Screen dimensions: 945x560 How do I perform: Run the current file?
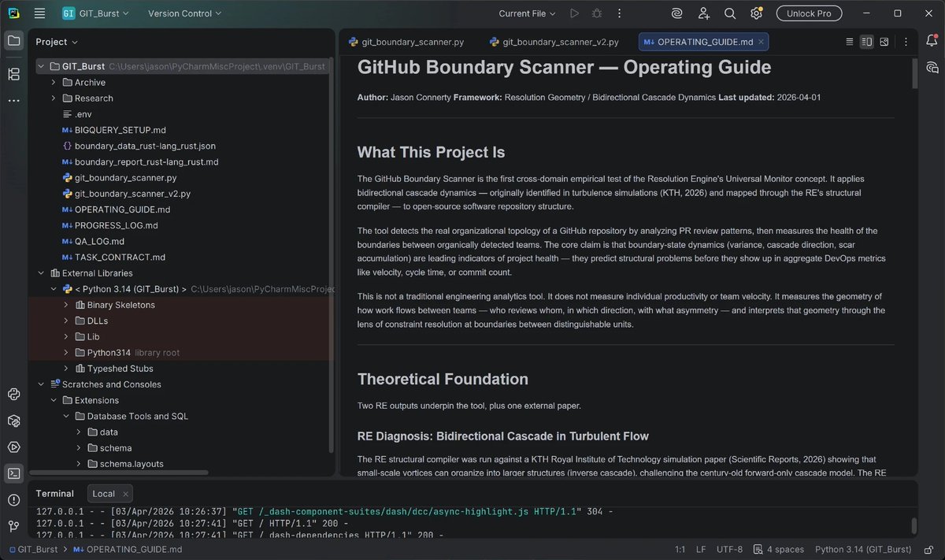point(574,13)
